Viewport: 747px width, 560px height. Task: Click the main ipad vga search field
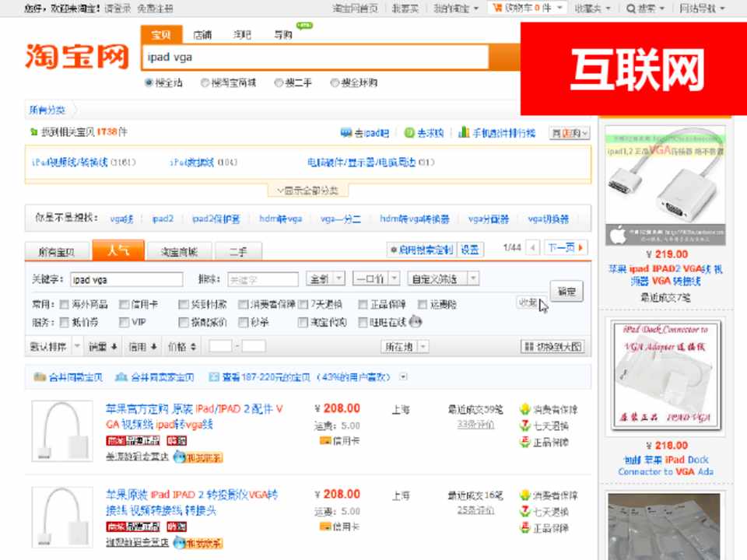[315, 58]
